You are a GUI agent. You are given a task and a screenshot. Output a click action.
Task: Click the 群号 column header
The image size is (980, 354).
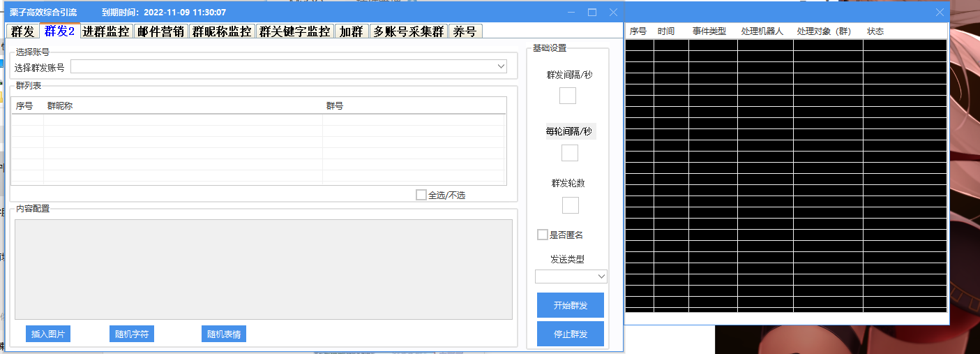click(414, 106)
